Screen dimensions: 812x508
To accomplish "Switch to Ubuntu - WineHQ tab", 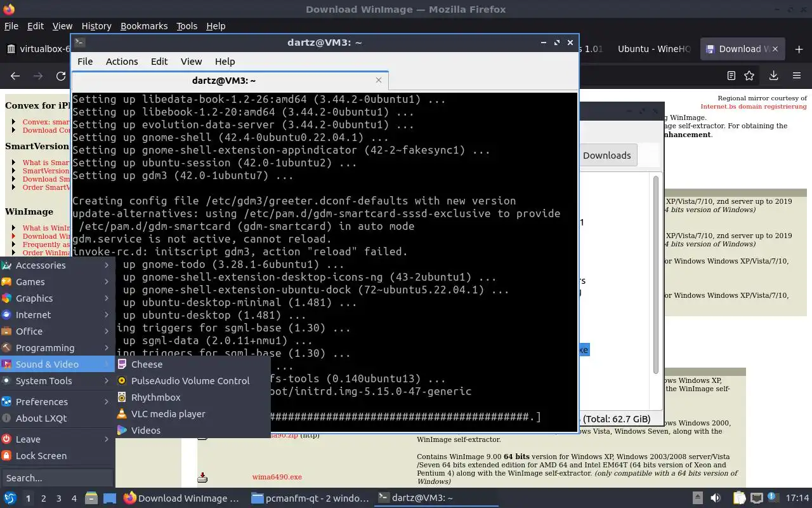I will click(x=653, y=49).
